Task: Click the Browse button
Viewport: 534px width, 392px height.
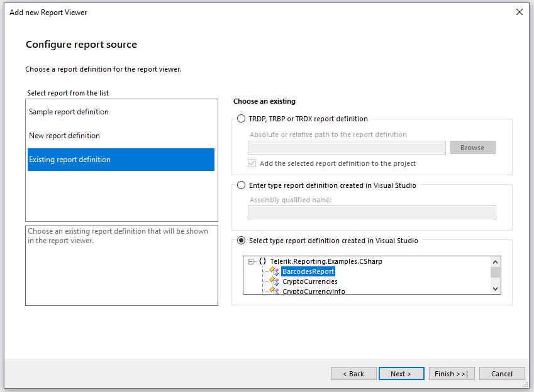Action: 472,147
